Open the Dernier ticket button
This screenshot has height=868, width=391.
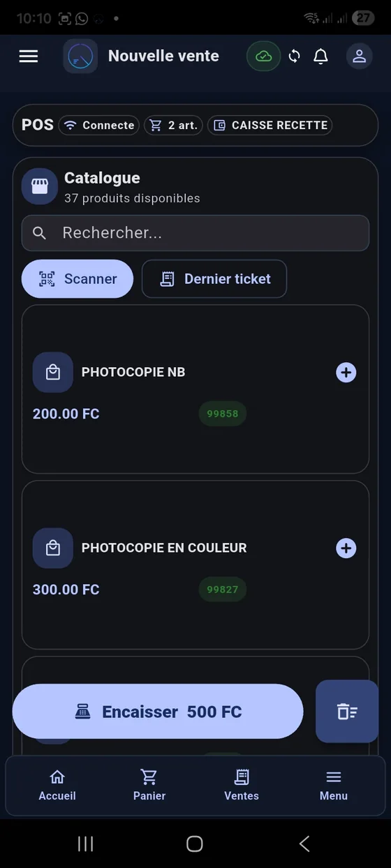(214, 279)
